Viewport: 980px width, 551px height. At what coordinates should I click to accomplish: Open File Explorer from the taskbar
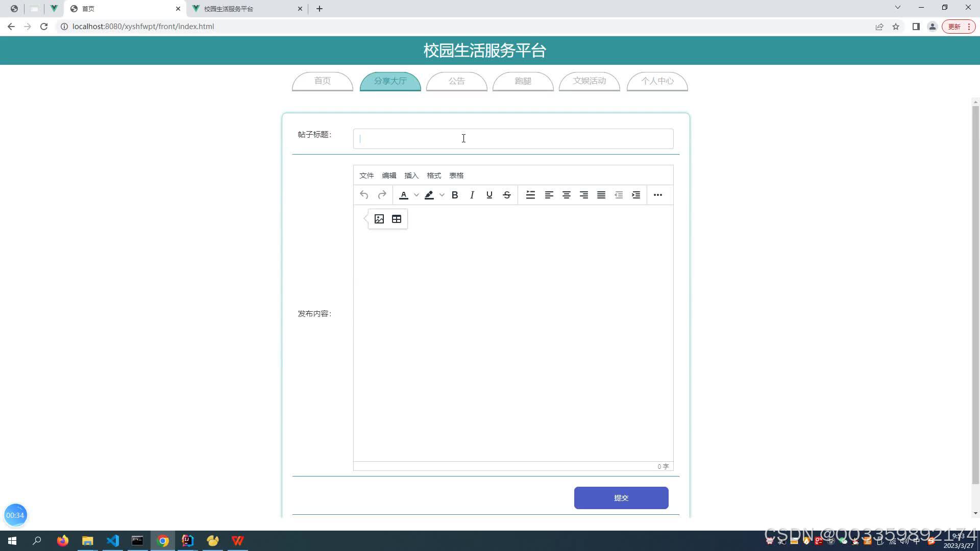tap(88, 541)
